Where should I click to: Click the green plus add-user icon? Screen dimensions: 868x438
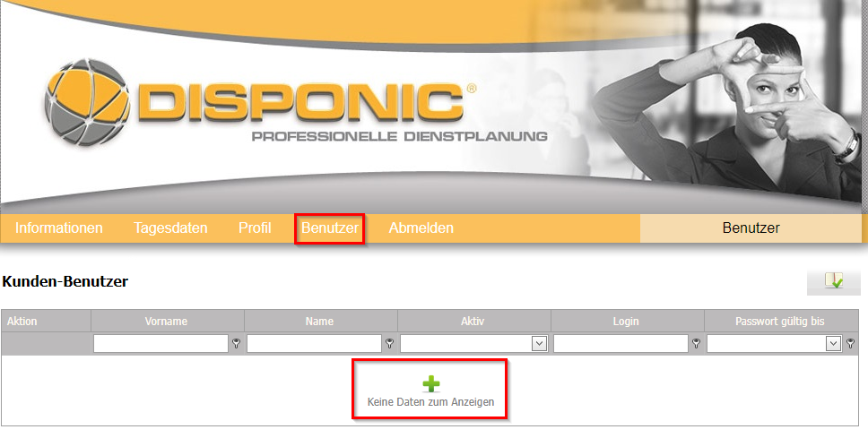click(430, 383)
